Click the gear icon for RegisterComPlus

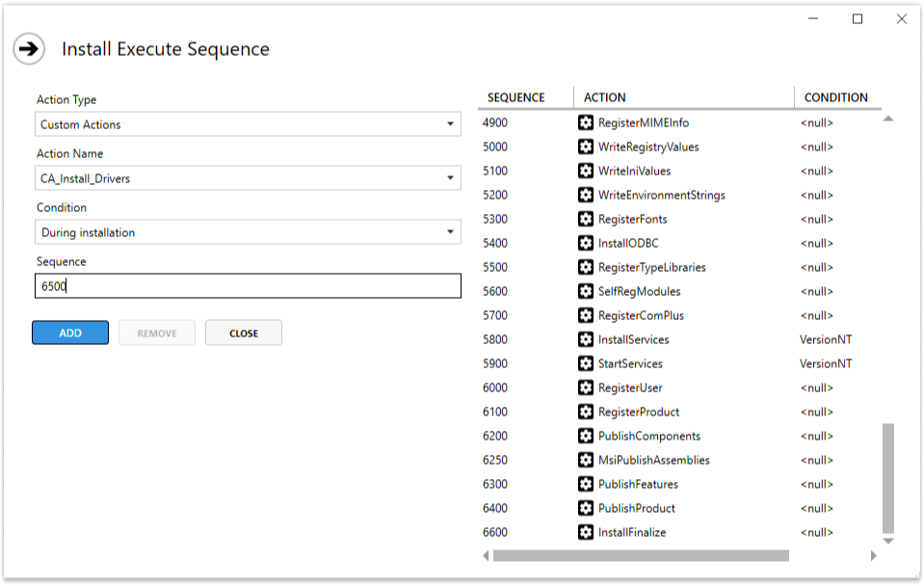point(585,315)
